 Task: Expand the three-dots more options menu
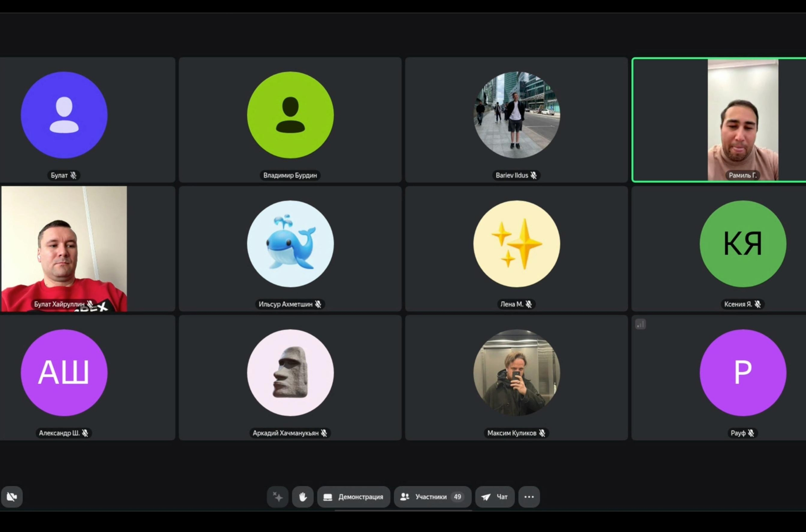529,497
